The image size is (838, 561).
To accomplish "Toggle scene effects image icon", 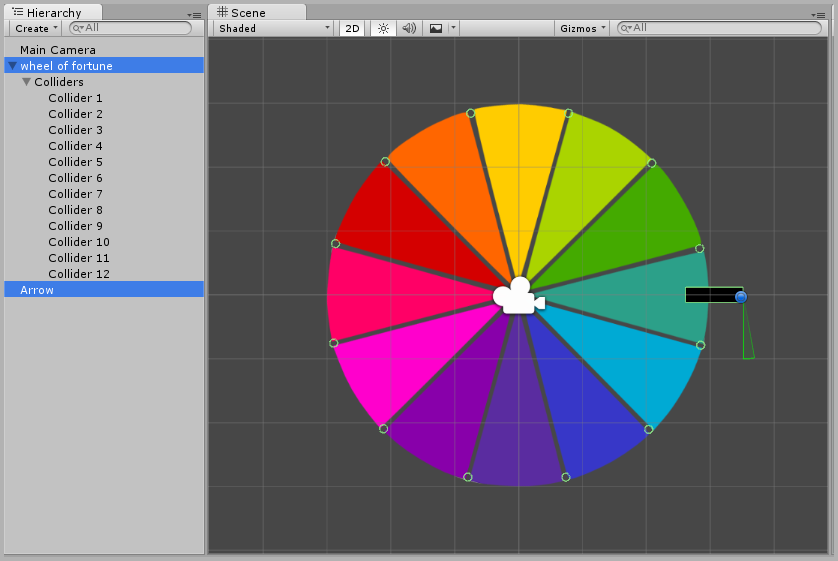I will [x=436, y=28].
